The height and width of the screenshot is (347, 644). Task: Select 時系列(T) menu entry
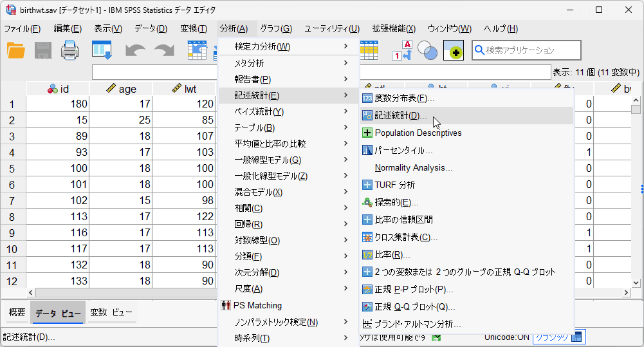tap(288, 338)
